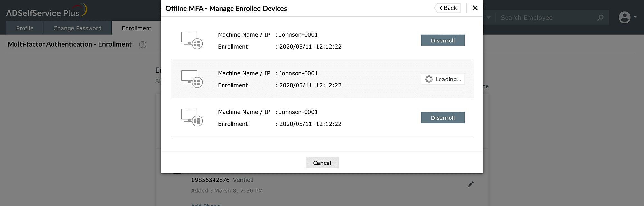Click the Back chevron in the dialog header
The width and height of the screenshot is (644, 206).
tap(440, 8)
